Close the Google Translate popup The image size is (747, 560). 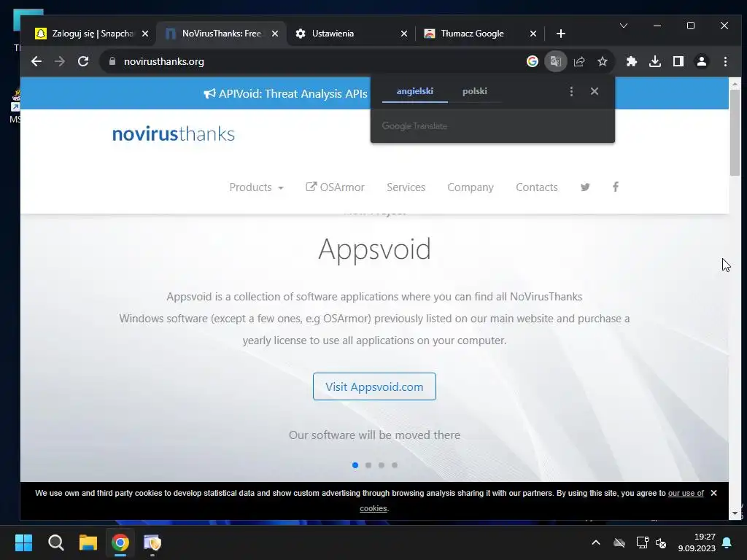595,91
